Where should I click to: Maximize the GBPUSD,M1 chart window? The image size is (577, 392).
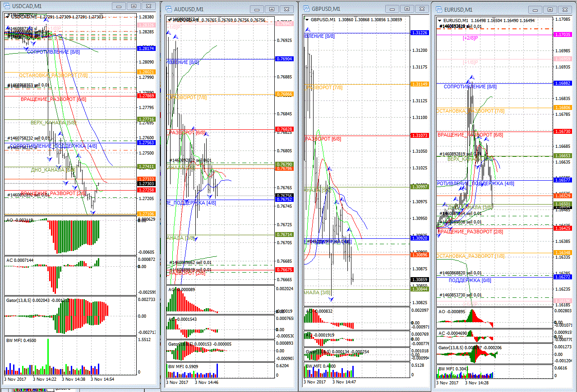tap(407, 9)
